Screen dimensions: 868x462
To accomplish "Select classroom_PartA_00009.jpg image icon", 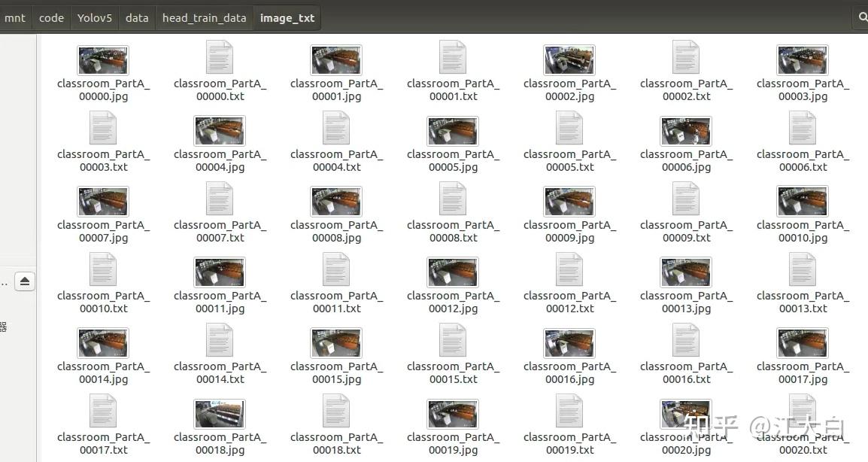I will click(x=569, y=201).
